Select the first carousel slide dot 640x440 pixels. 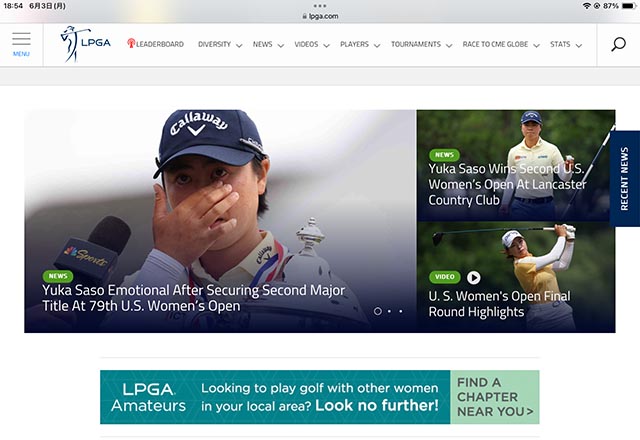[x=378, y=311]
